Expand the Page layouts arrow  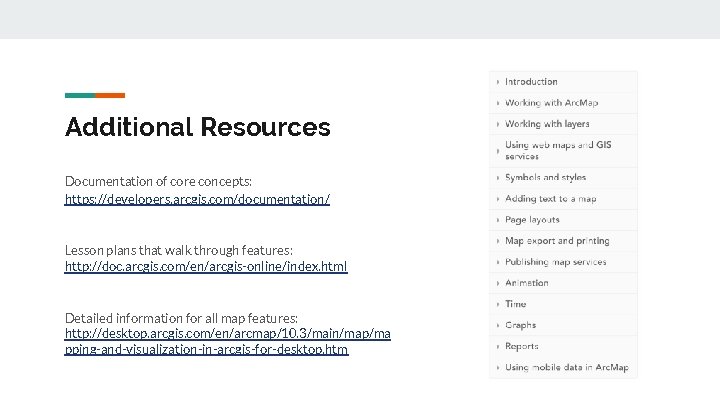coord(498,220)
